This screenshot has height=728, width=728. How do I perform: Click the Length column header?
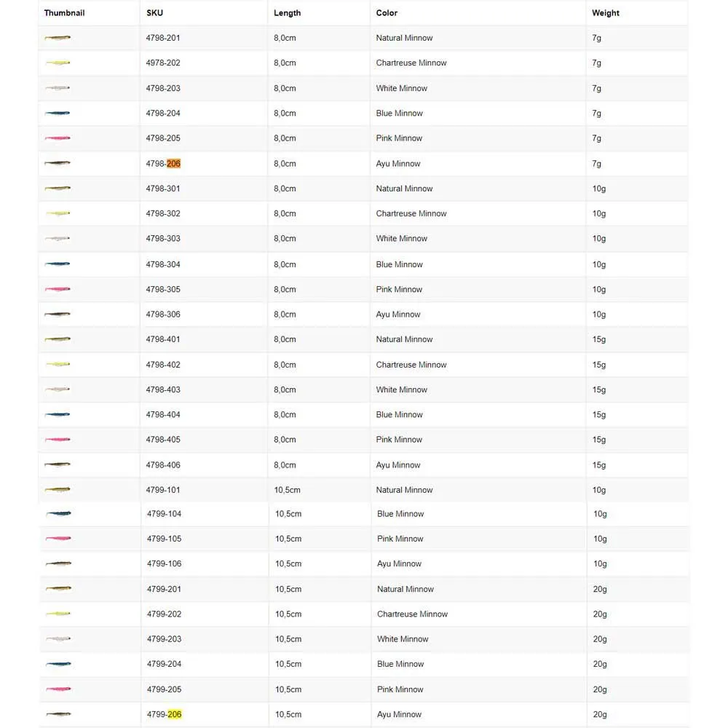(x=287, y=13)
